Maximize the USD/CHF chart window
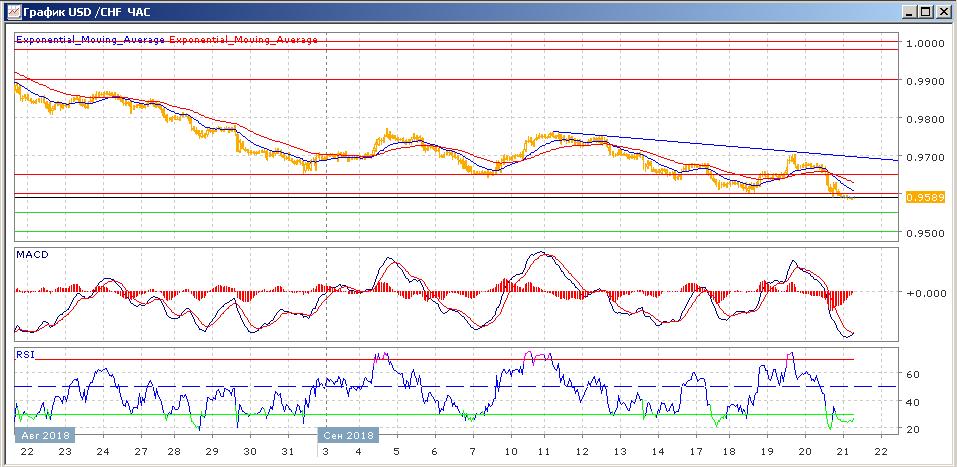957x467 pixels. (926, 11)
